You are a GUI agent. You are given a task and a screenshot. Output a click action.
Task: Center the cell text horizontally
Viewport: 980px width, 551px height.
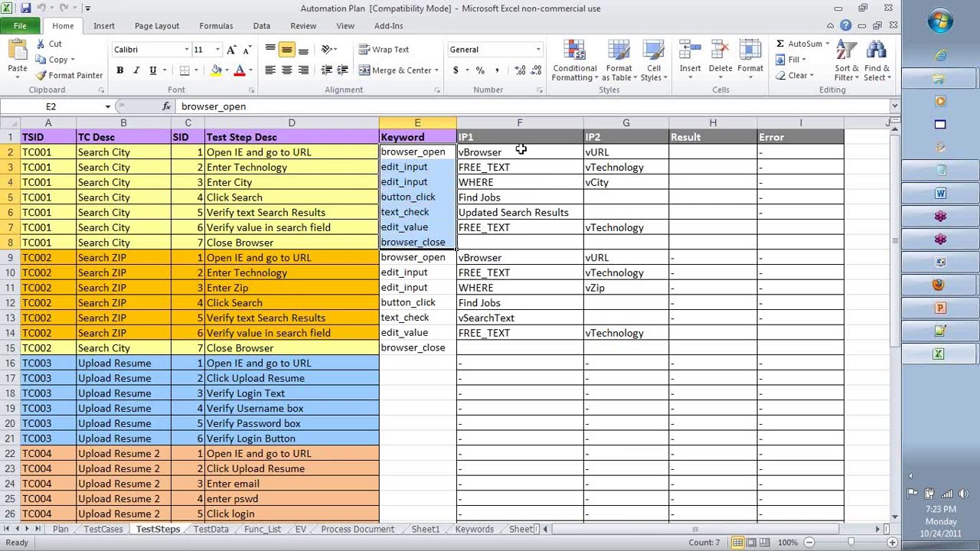[286, 70]
